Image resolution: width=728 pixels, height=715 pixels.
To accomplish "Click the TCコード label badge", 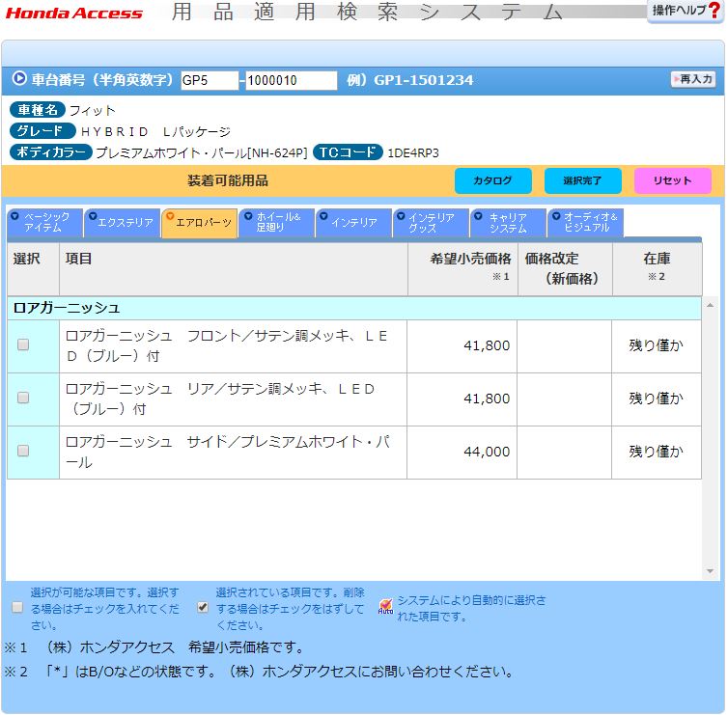I will point(348,152).
